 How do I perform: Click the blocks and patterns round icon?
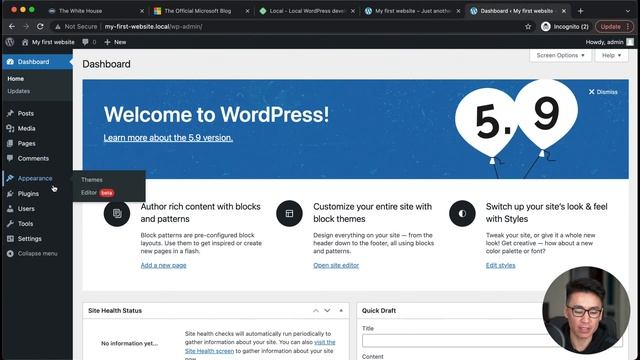point(117,213)
